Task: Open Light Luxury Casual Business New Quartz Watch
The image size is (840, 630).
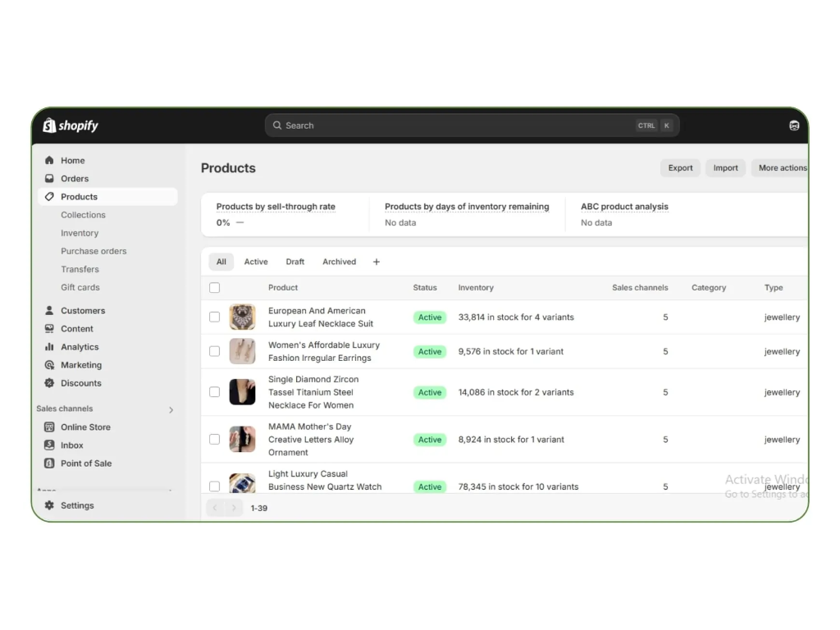Action: click(x=325, y=480)
